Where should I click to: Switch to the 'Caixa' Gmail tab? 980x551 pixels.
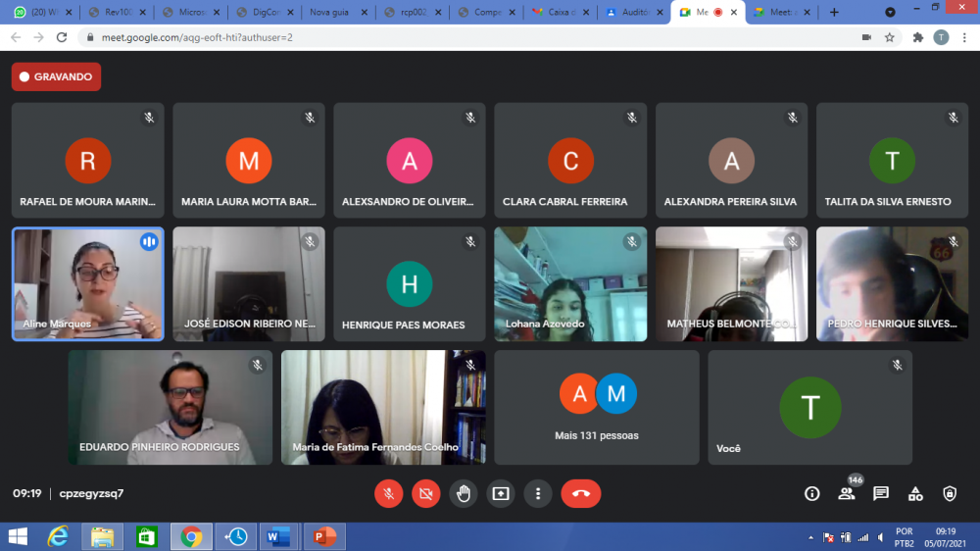tap(559, 12)
